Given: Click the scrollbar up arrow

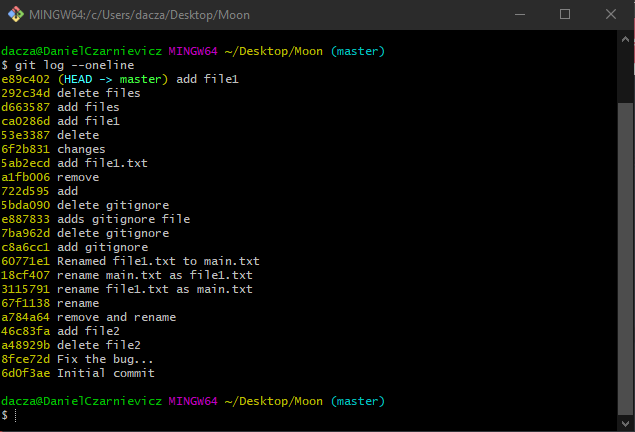Looking at the screenshot, I should point(626,37).
